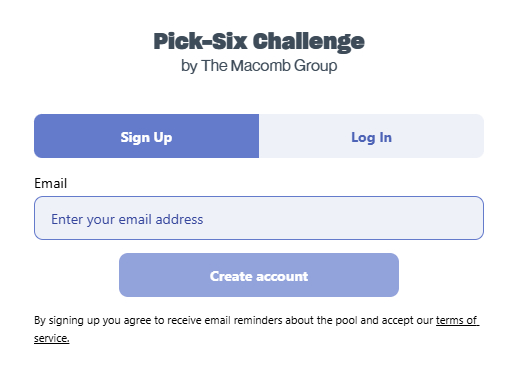Viewport: 517px width, 378px height.
Task: Place the cursor in the Email textbox
Action: tap(259, 218)
